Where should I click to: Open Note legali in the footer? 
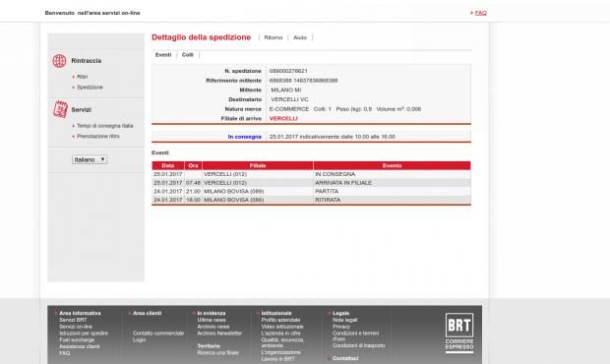pos(344,320)
